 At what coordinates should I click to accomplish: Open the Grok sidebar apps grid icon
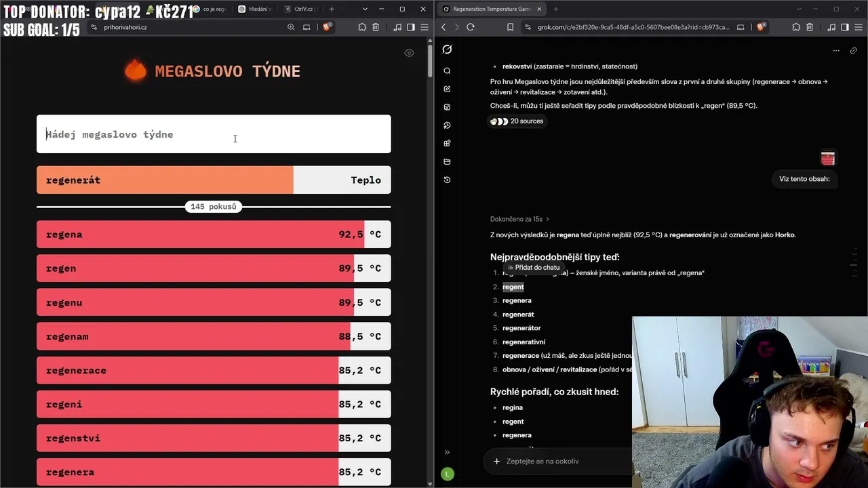pos(447,143)
